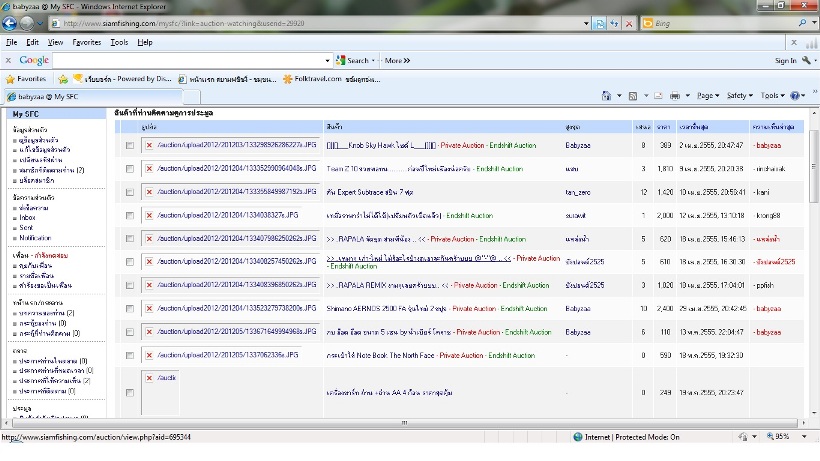Click the zoom level magnifier icon
This screenshot has height=461, width=820.
click(x=770, y=436)
